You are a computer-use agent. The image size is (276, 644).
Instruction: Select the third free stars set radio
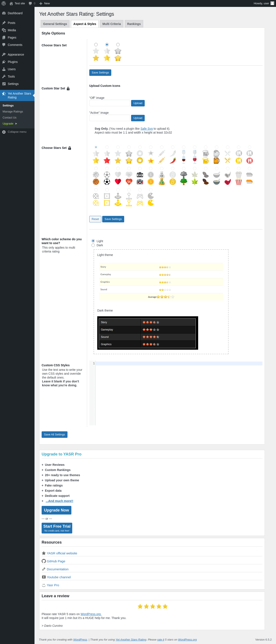click(x=118, y=45)
